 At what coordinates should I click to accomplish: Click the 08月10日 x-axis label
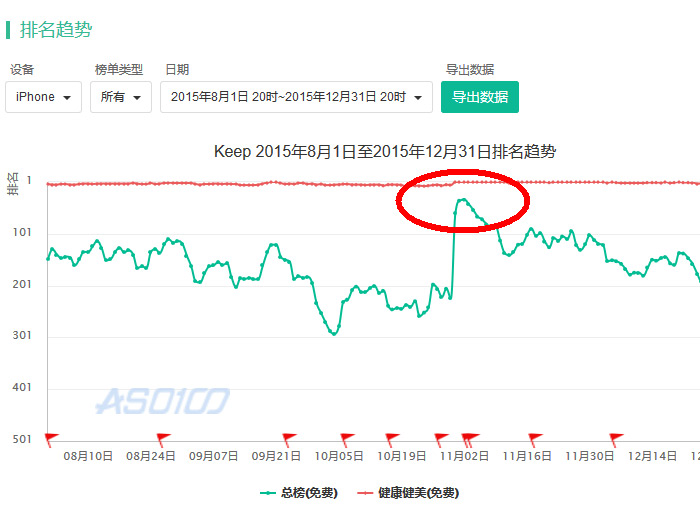tap(88, 456)
